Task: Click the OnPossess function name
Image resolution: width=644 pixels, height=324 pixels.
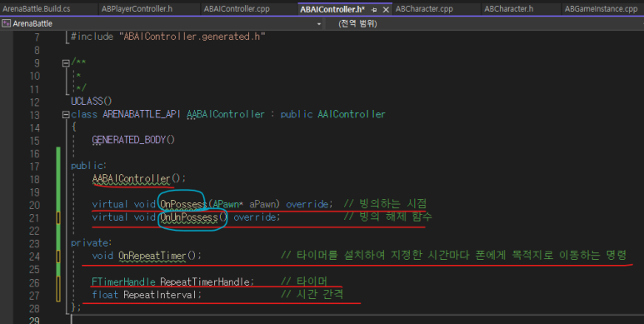Action: [183, 204]
